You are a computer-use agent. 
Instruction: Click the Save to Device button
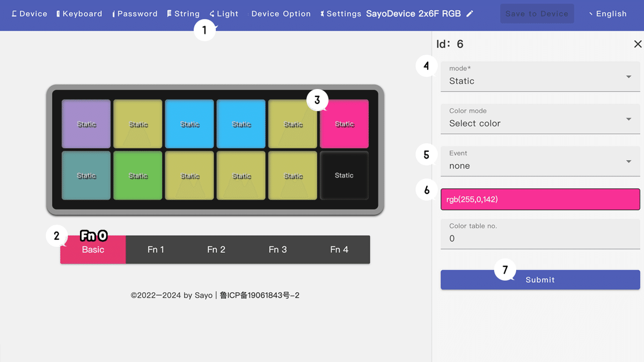537,14
